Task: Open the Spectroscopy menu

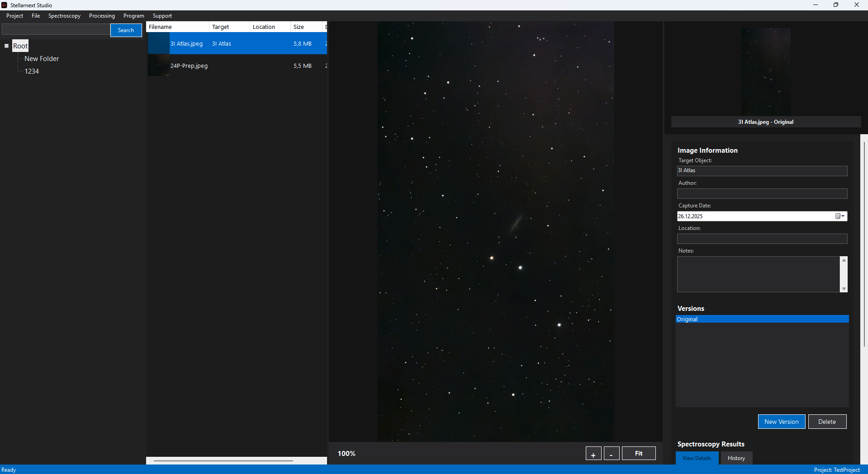Action: 64,16
